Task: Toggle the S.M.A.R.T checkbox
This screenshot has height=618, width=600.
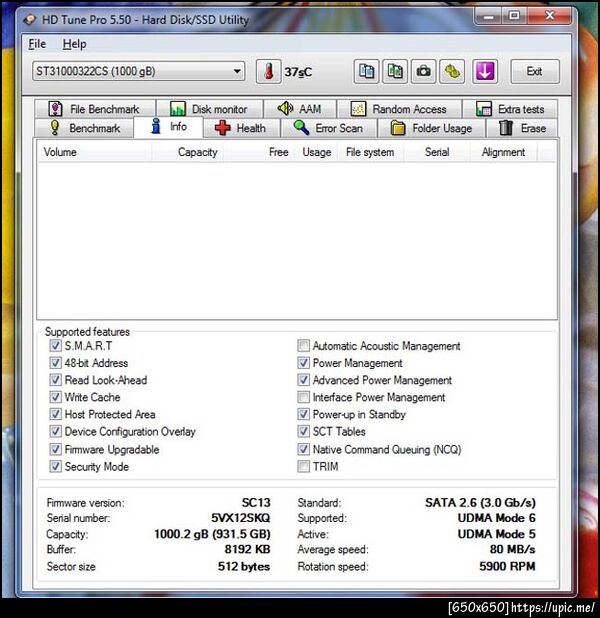Action: [55, 346]
